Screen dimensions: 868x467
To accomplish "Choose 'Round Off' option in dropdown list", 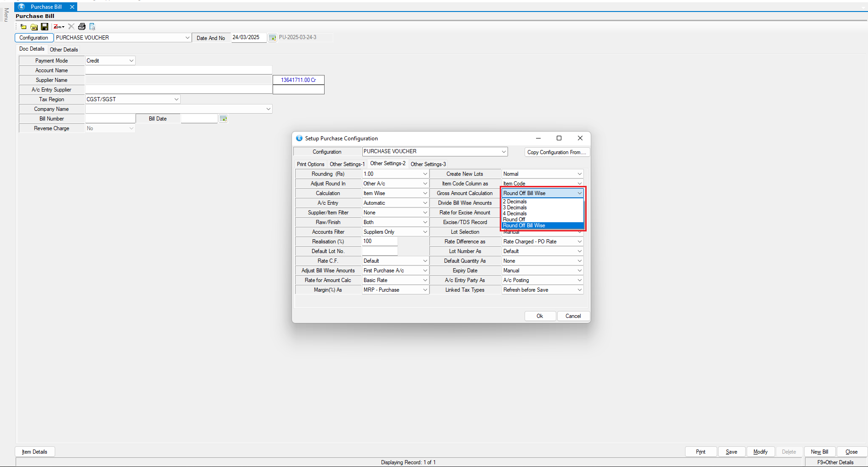I will (514, 219).
